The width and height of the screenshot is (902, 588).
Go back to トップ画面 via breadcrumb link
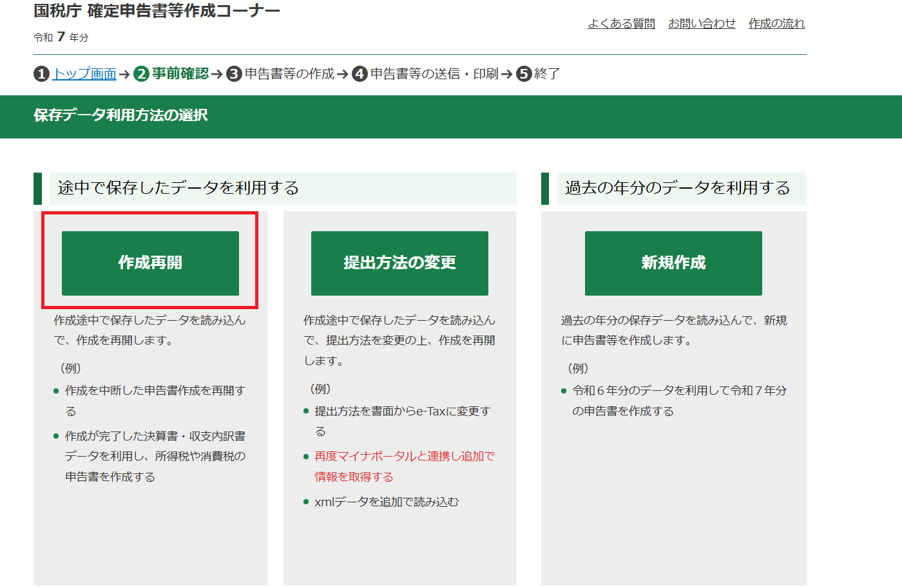(x=84, y=74)
